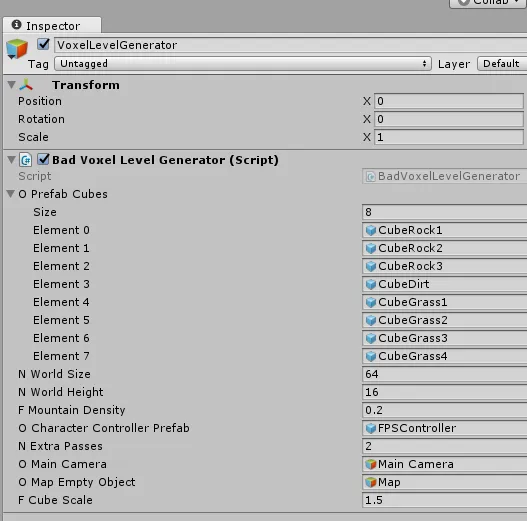Click the Transform component axes icon
The height and width of the screenshot is (521, 527).
[26, 85]
